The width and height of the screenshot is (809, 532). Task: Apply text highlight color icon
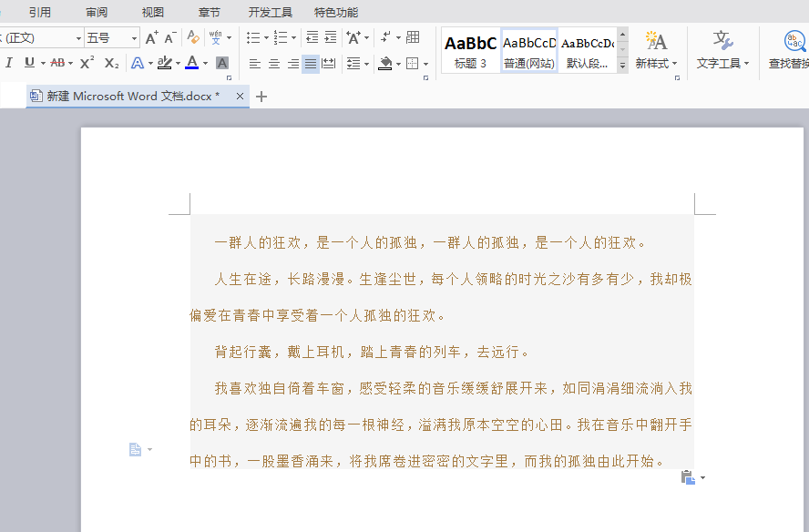coord(164,63)
